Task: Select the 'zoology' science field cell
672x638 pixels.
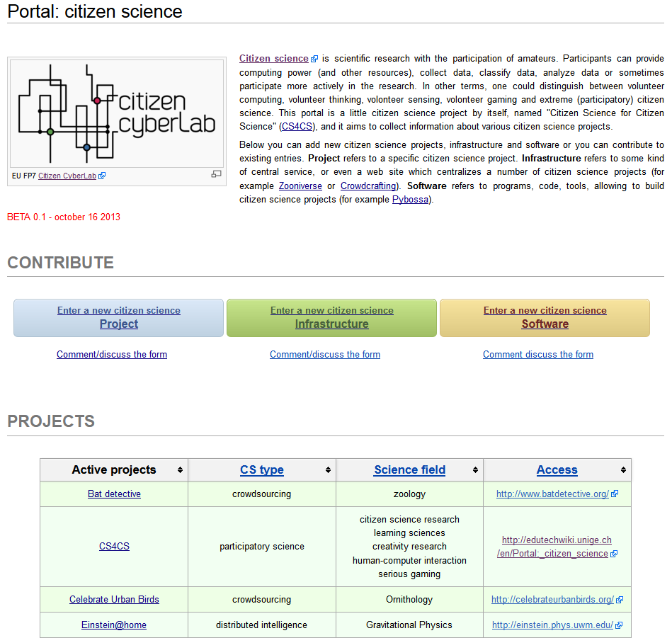Action: point(409,494)
